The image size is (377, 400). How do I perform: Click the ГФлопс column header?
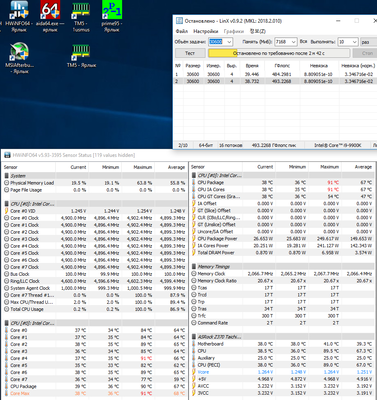coord(282,66)
